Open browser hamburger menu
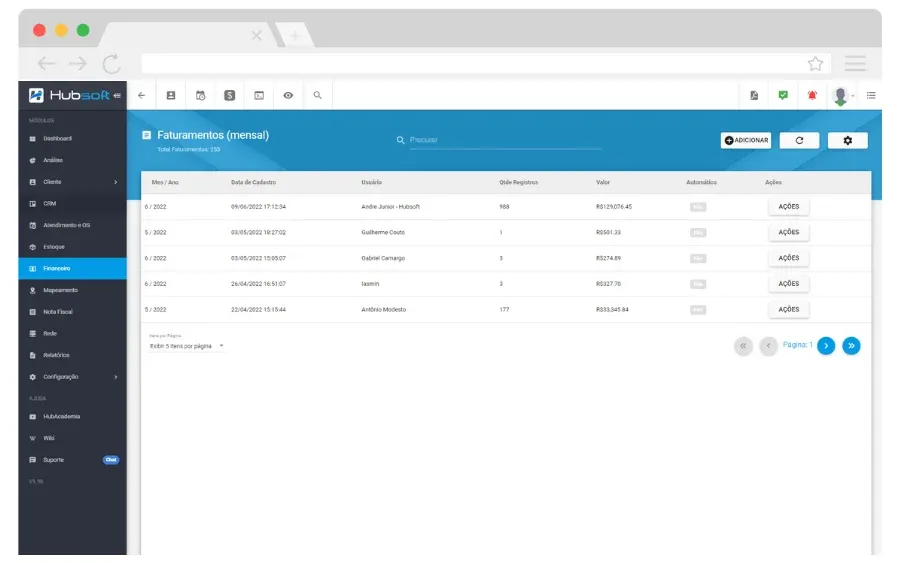 click(855, 64)
